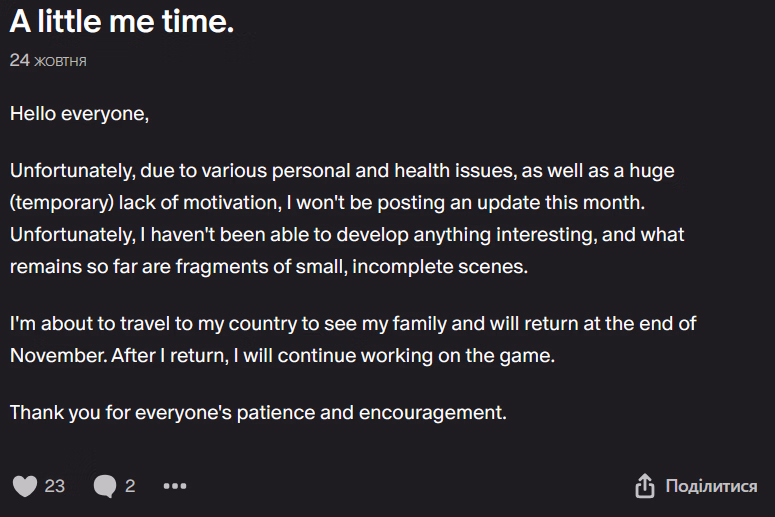Open the post title 'A little me time.'
Viewport: 775px width, 517px height.
(x=121, y=22)
